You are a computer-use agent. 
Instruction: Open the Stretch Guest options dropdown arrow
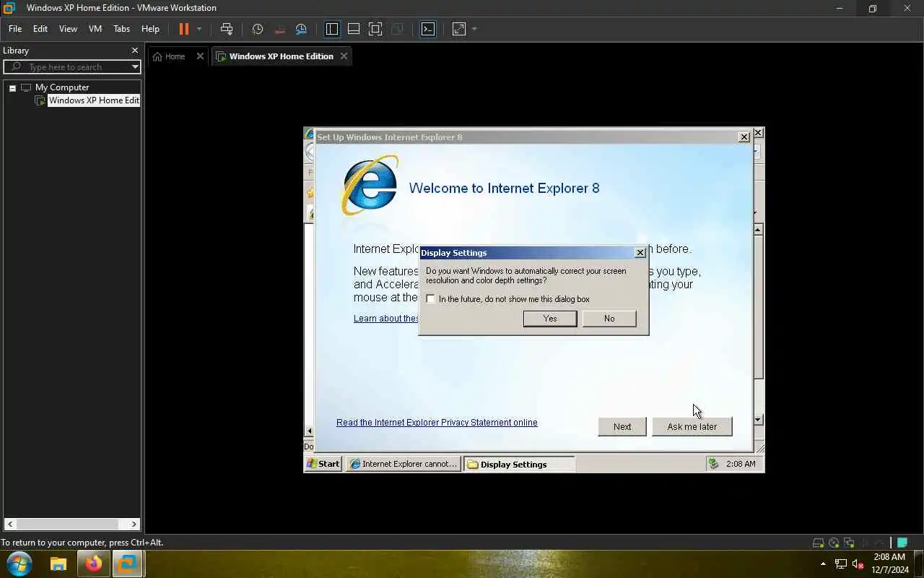coord(474,29)
